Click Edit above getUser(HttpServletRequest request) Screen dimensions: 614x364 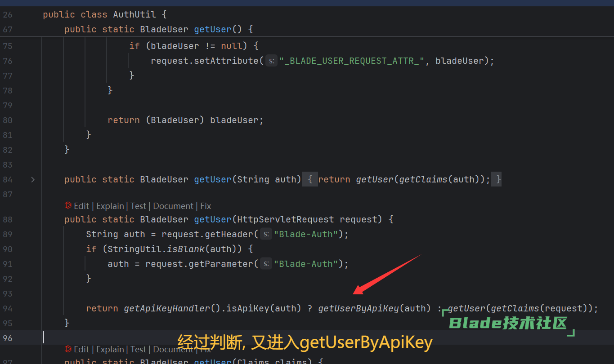point(81,206)
